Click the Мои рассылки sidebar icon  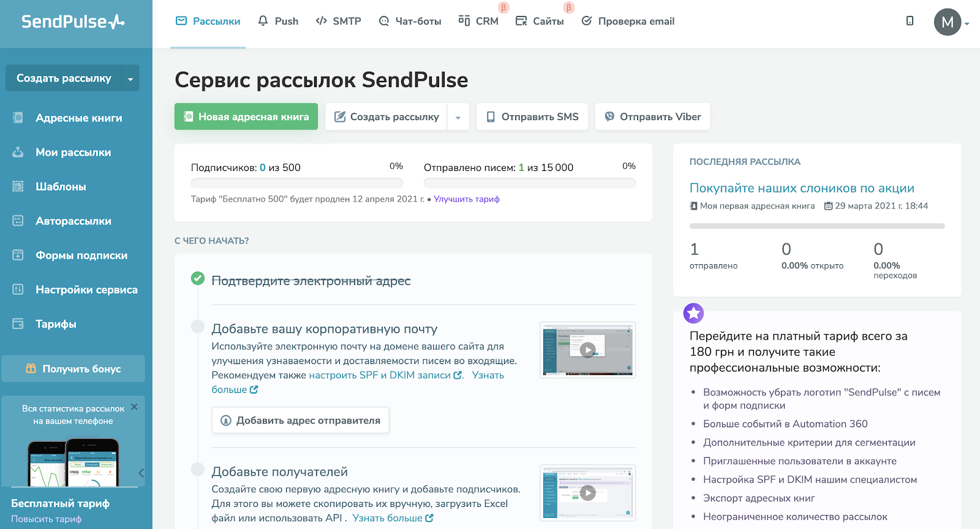click(18, 152)
